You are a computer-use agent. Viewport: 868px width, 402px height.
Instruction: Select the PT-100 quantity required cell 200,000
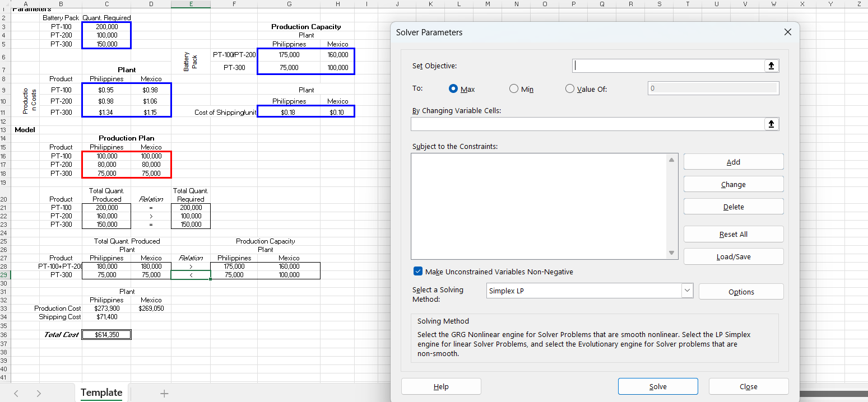(106, 26)
